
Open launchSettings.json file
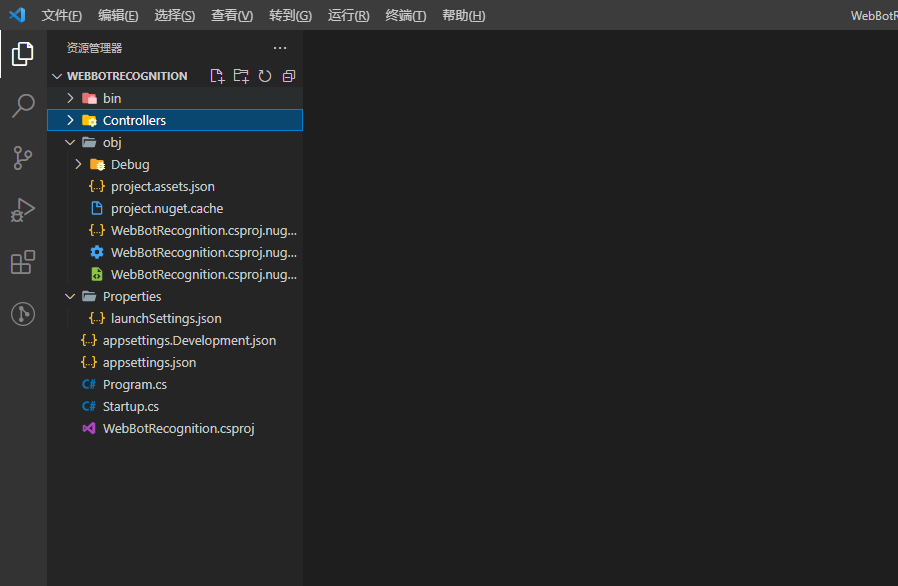tap(166, 318)
